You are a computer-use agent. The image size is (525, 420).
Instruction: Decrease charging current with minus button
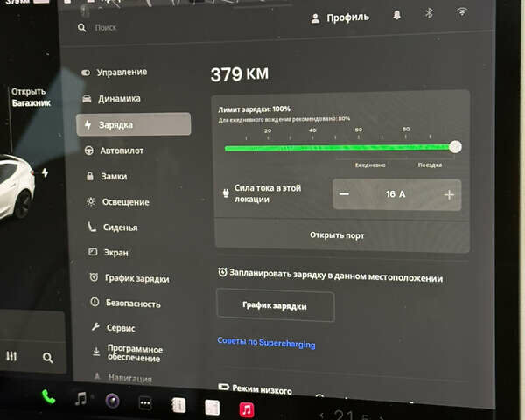(344, 194)
